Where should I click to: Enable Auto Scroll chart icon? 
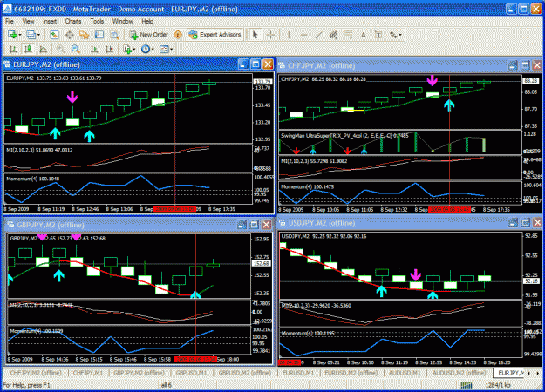click(x=94, y=50)
